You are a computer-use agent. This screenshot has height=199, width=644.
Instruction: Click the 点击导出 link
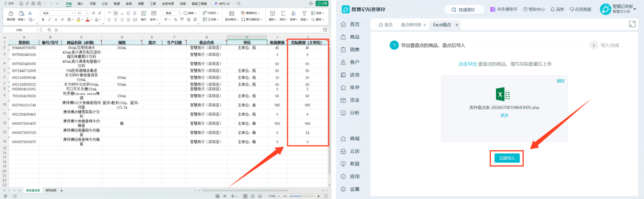pos(467,64)
